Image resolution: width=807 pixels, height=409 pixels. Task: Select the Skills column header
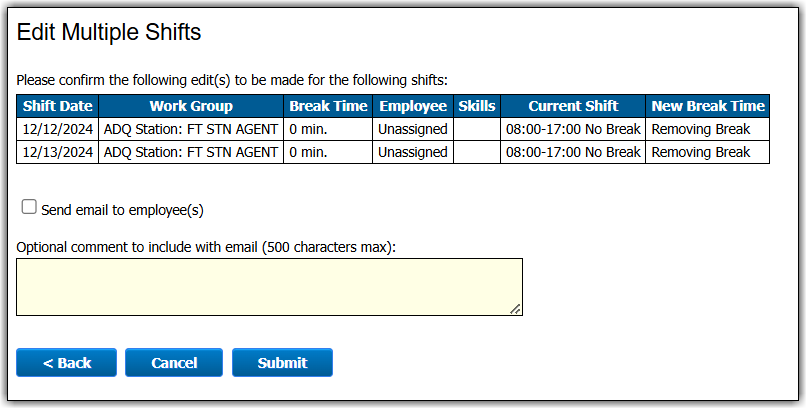coord(477,106)
